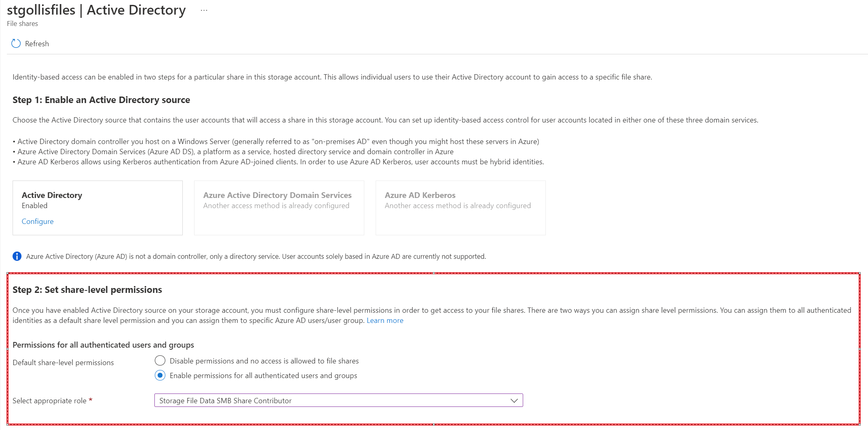Viewport: 868px width, 430px height.
Task: Click the Refresh circular arrow icon
Action: coord(16,43)
